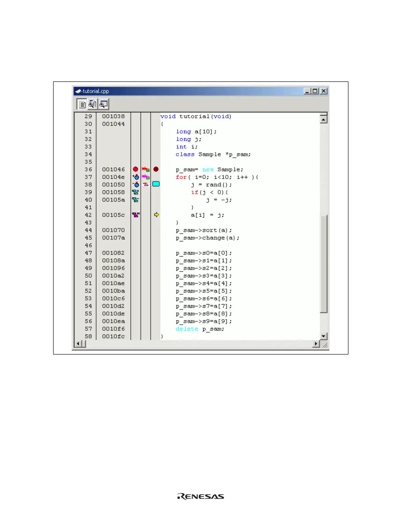Minimize the tutorial.cpp window
This screenshot has width=402, height=532.
coord(308,91)
